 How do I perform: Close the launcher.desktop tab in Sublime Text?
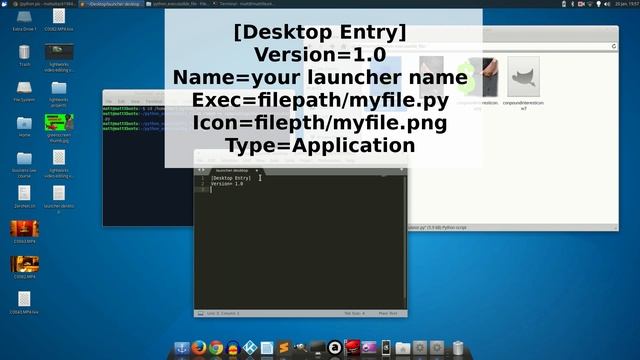pos(257,171)
